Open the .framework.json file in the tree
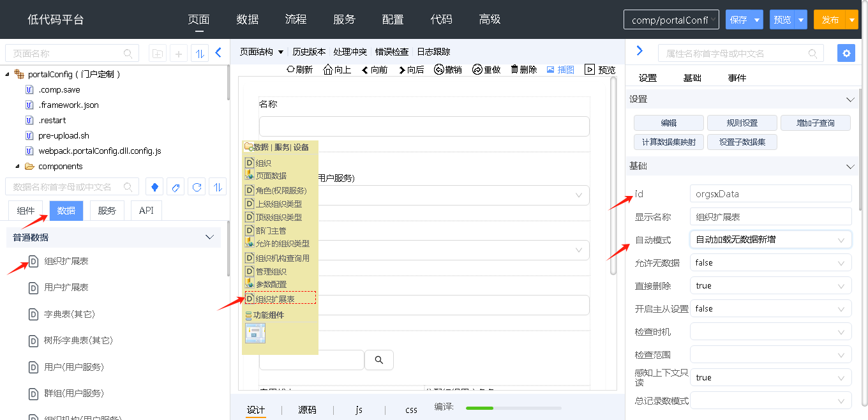Screen dimensions: 868x420 point(68,105)
